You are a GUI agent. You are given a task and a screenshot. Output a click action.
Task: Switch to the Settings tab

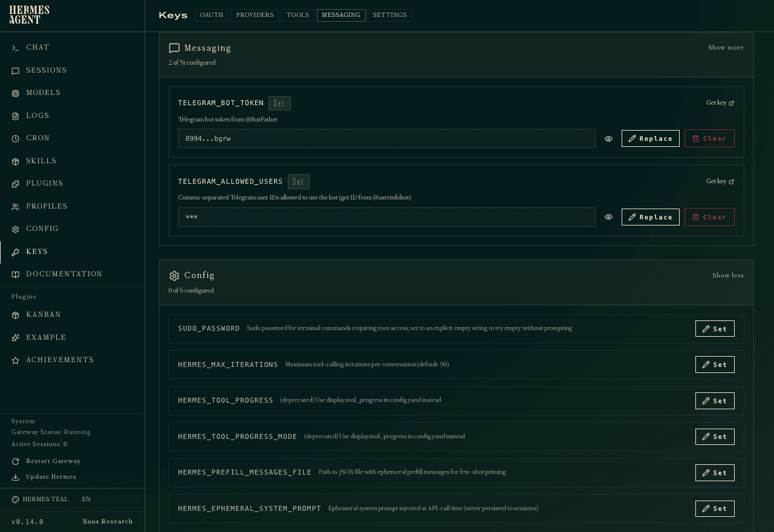[x=389, y=15]
